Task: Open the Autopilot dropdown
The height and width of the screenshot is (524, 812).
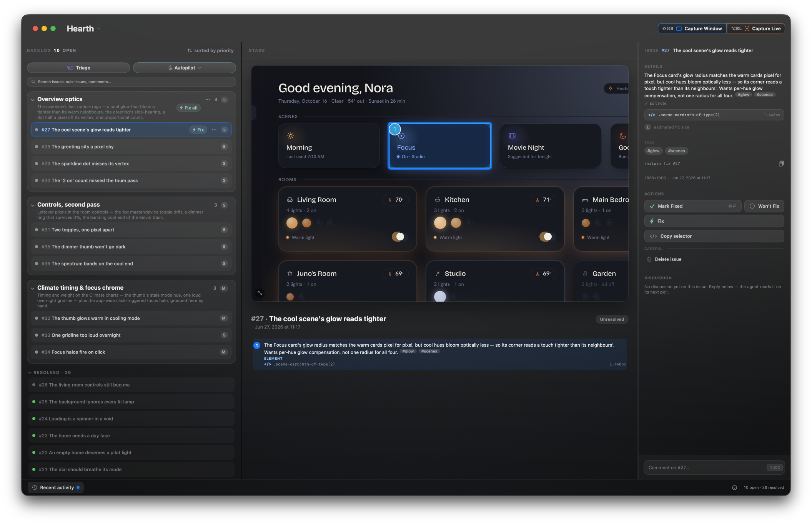Action: (x=185, y=68)
